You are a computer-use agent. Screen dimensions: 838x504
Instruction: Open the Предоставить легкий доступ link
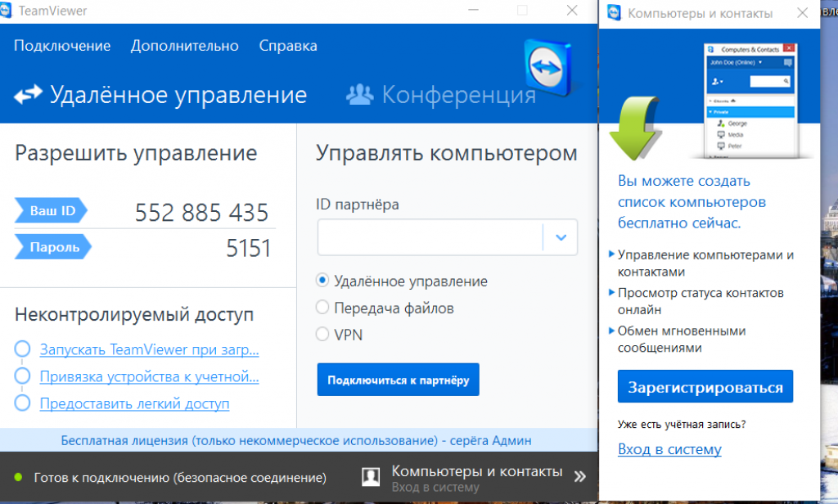(135, 403)
